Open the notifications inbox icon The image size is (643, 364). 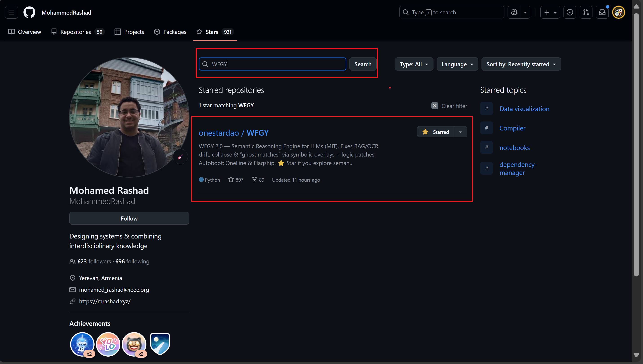[602, 12]
